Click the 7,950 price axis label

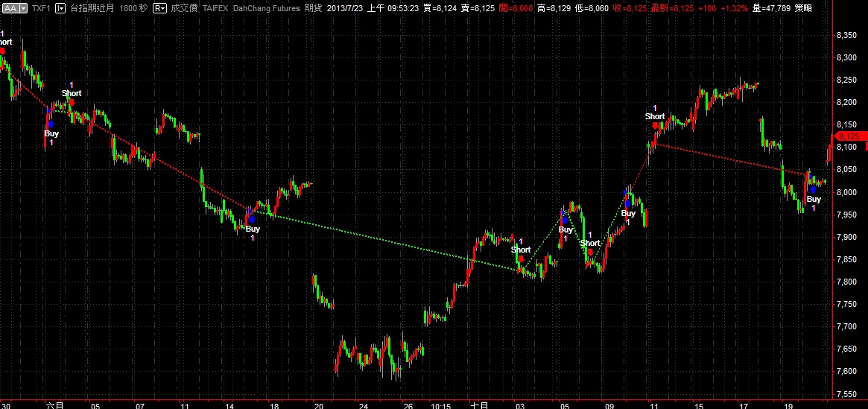point(846,215)
